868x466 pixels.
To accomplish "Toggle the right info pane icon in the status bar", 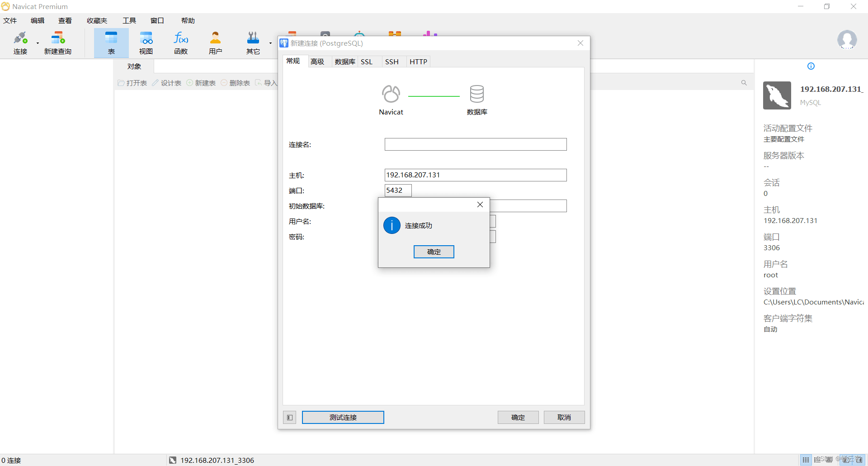I will (859, 460).
